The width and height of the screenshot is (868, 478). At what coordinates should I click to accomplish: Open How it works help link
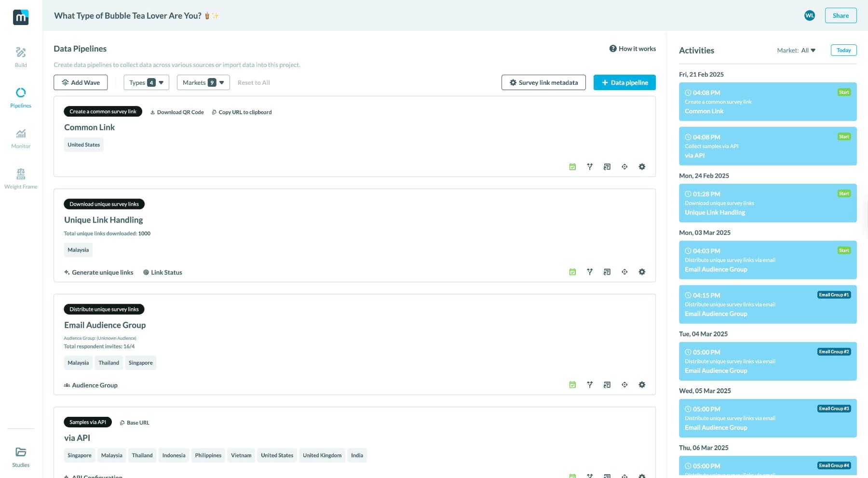point(632,48)
